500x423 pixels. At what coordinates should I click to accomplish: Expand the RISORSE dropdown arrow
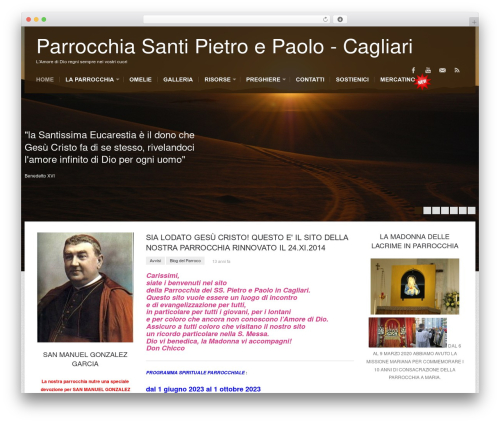click(234, 80)
